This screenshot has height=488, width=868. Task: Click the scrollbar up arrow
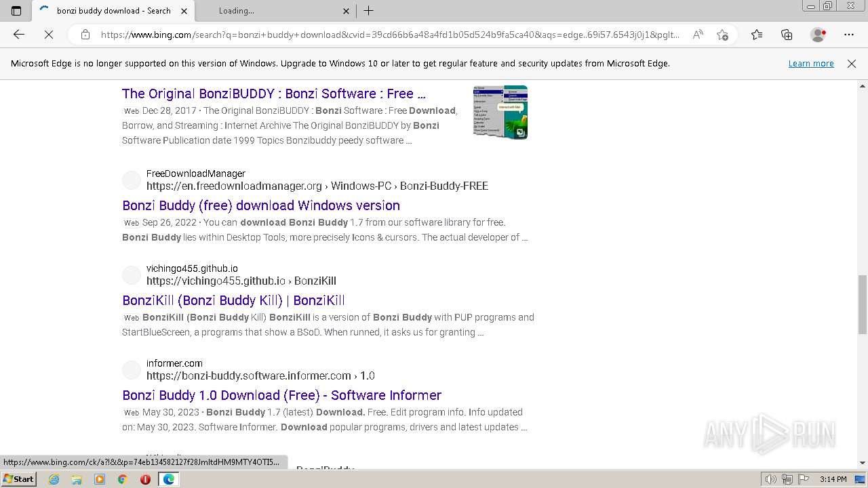pos(863,86)
